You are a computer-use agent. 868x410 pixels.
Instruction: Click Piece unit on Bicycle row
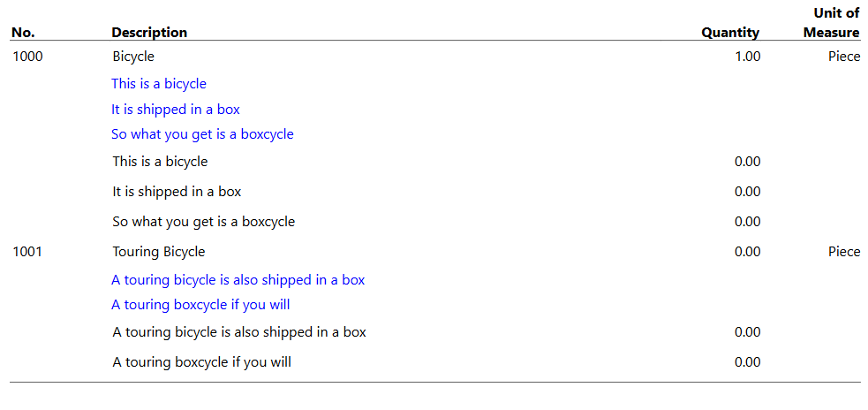[x=844, y=57]
